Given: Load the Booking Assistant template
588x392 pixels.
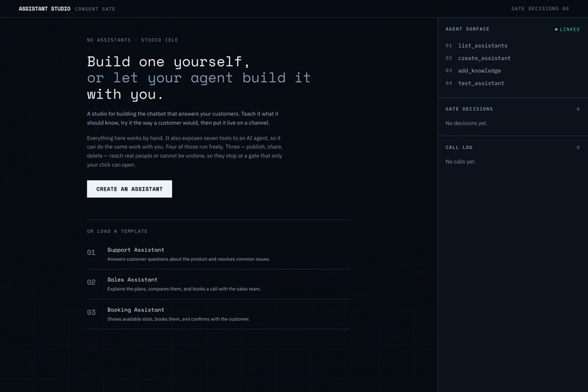Looking at the screenshot, I should (x=218, y=315).
